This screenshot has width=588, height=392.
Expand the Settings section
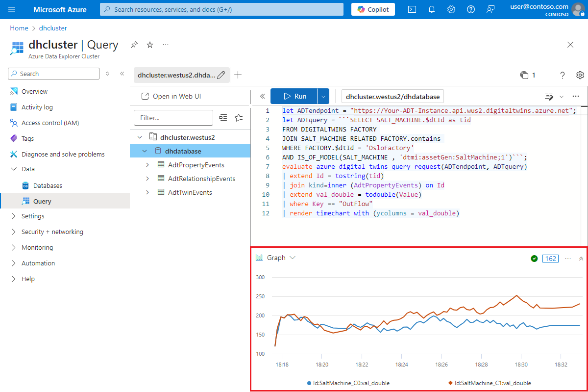[x=13, y=216]
